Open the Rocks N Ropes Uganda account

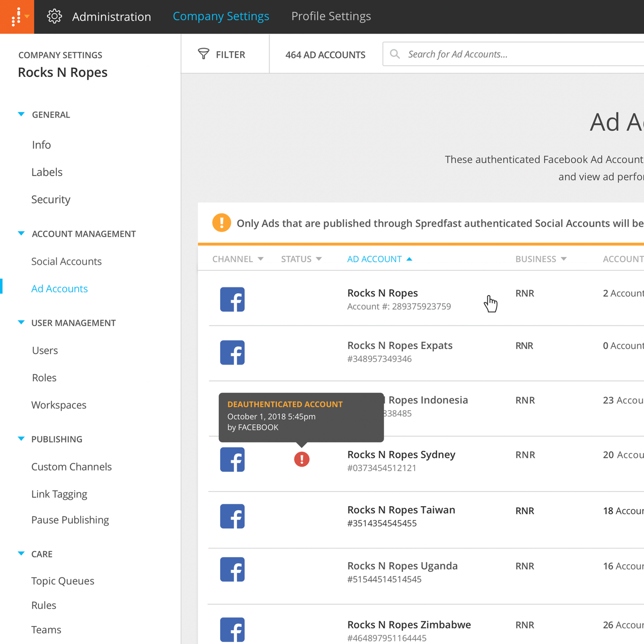402,566
